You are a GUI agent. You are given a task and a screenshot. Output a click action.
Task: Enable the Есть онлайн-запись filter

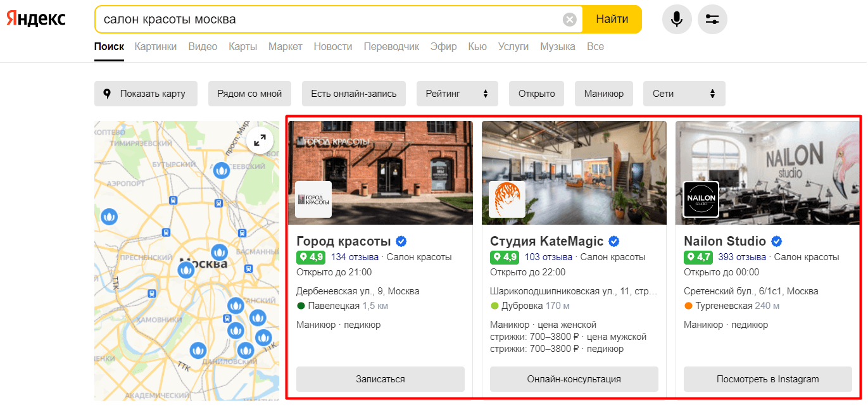click(x=354, y=94)
